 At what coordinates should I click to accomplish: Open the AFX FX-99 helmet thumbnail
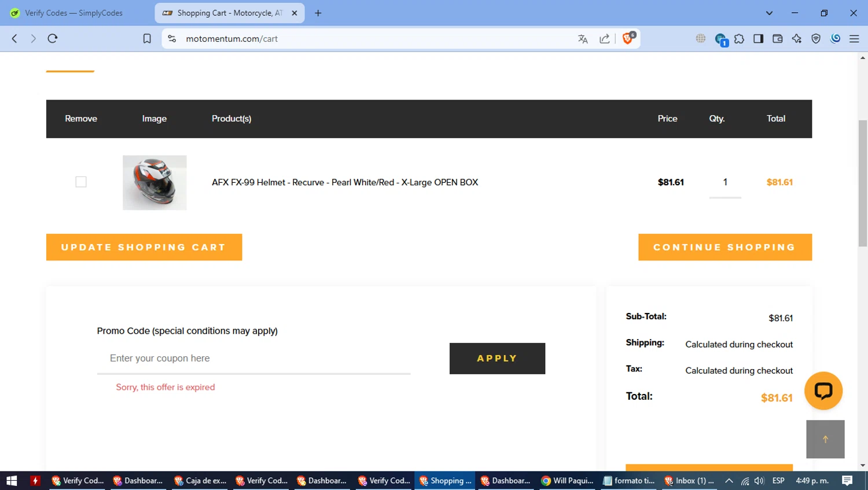pos(155,182)
